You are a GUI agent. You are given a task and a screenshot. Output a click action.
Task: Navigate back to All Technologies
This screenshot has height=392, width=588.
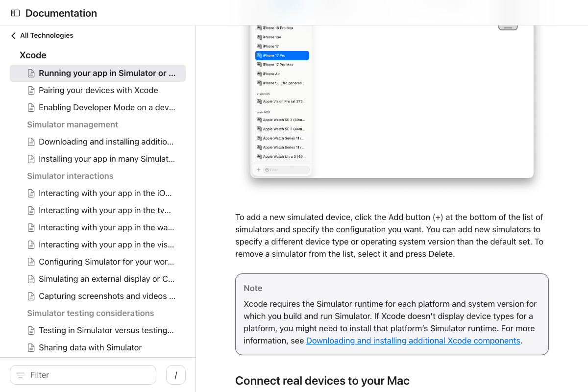pos(46,35)
